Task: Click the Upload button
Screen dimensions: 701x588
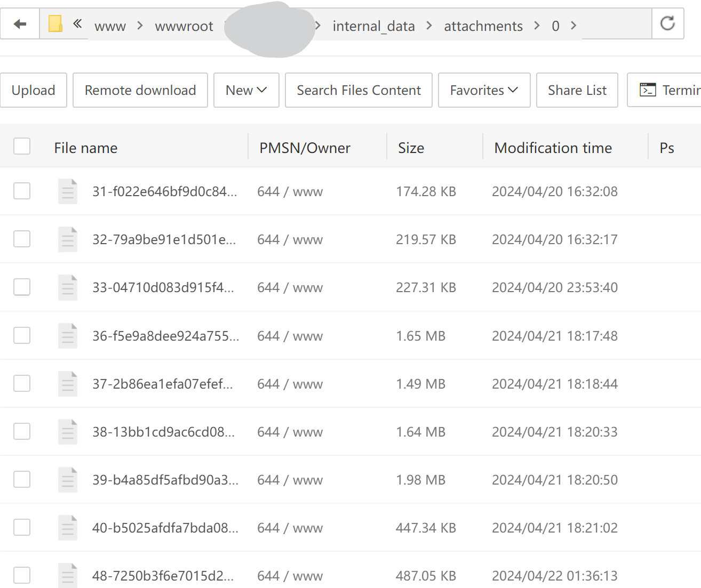Action: tap(34, 90)
